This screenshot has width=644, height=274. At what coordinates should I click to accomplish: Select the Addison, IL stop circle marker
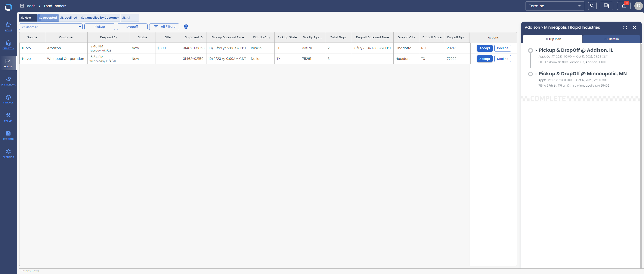[x=530, y=50]
